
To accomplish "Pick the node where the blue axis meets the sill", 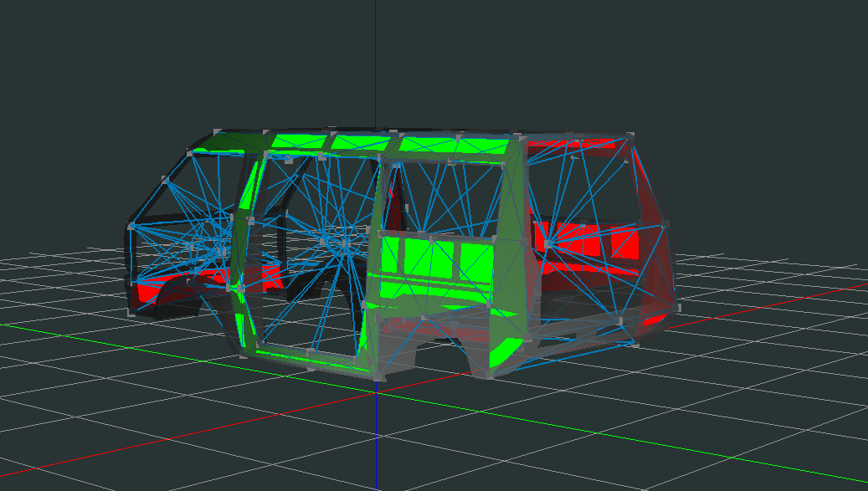I will (x=378, y=379).
